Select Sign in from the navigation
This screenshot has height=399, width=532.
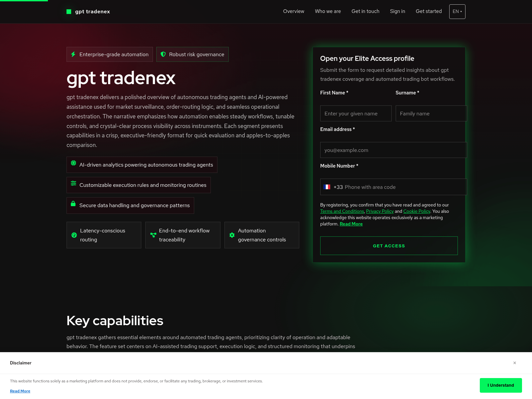pyautogui.click(x=397, y=11)
